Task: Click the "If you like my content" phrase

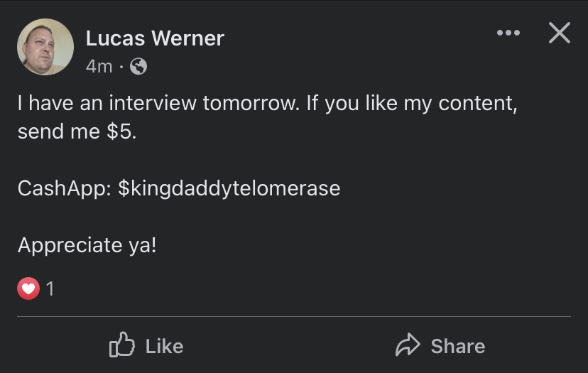Action: pyautogui.click(x=412, y=104)
